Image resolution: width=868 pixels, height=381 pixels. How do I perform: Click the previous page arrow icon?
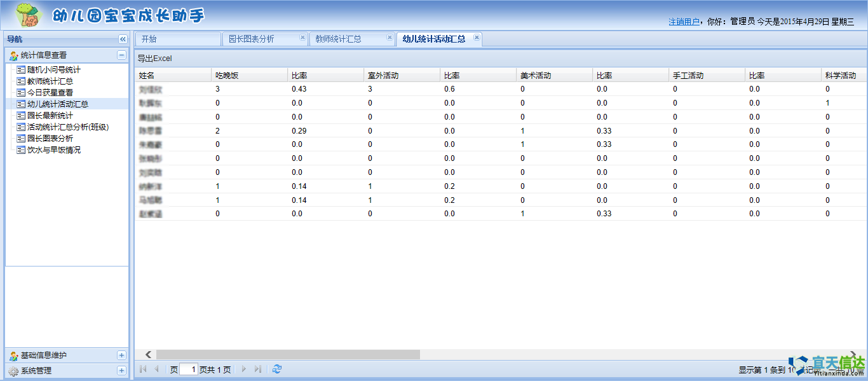point(156,370)
